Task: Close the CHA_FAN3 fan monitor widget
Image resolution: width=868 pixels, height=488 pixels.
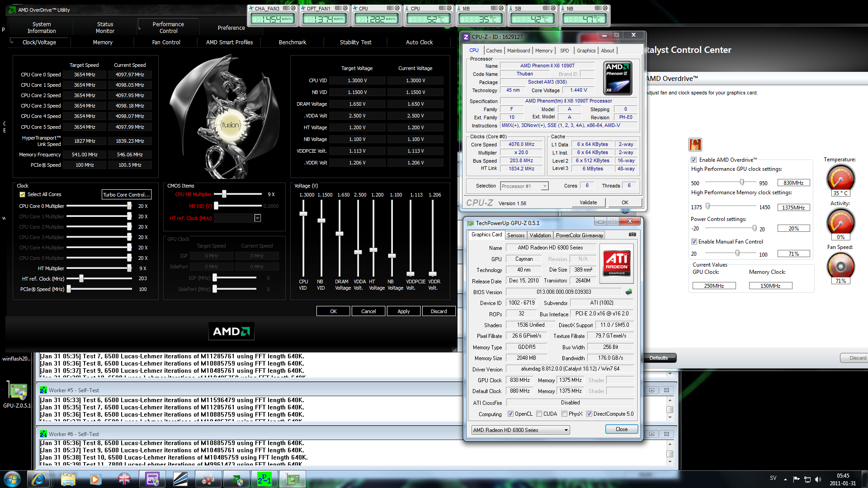Action: (x=293, y=8)
